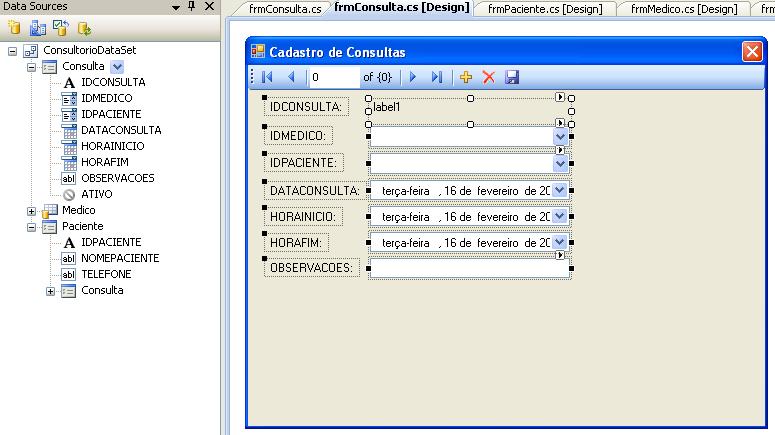This screenshot has height=435, width=775.
Task: Collapse the ConsultorioDataSet node
Action: click(12, 51)
